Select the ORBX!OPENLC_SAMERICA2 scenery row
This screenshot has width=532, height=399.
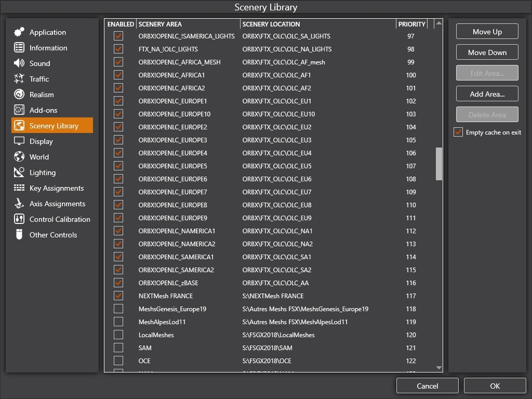270,270
